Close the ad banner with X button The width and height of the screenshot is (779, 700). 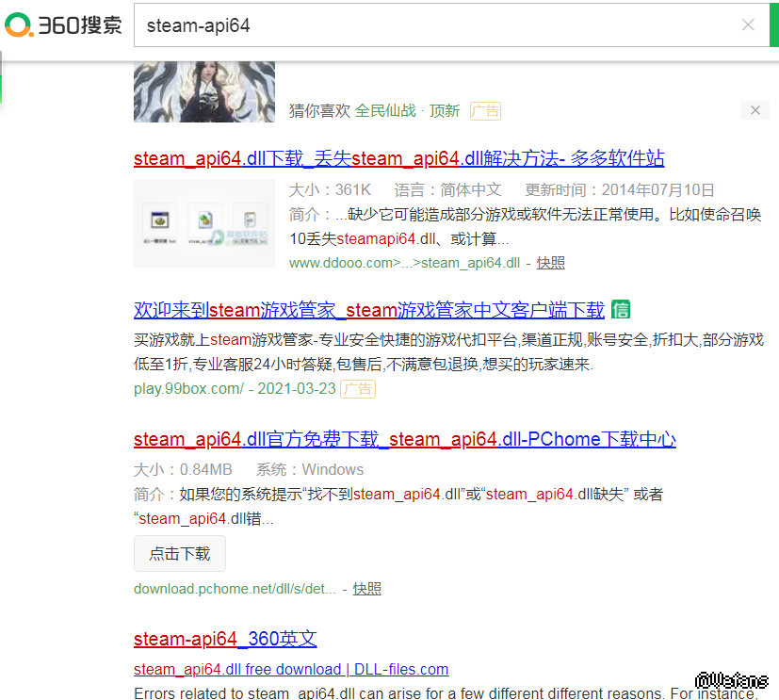755,110
